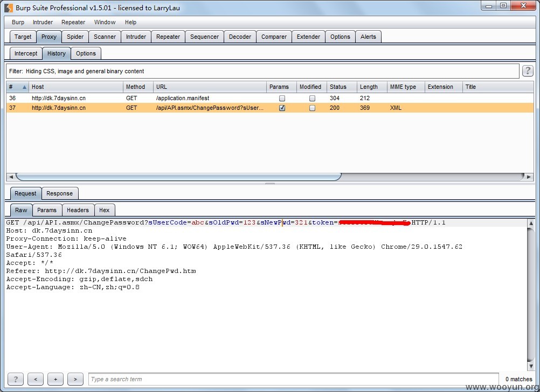The width and height of the screenshot is (540, 392).
Task: Show the Response tab
Action: pos(60,193)
